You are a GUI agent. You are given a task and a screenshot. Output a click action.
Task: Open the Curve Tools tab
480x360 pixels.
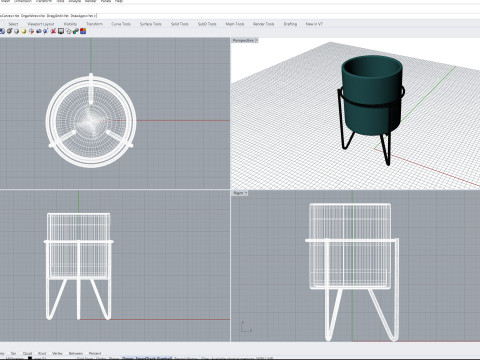[121, 24]
